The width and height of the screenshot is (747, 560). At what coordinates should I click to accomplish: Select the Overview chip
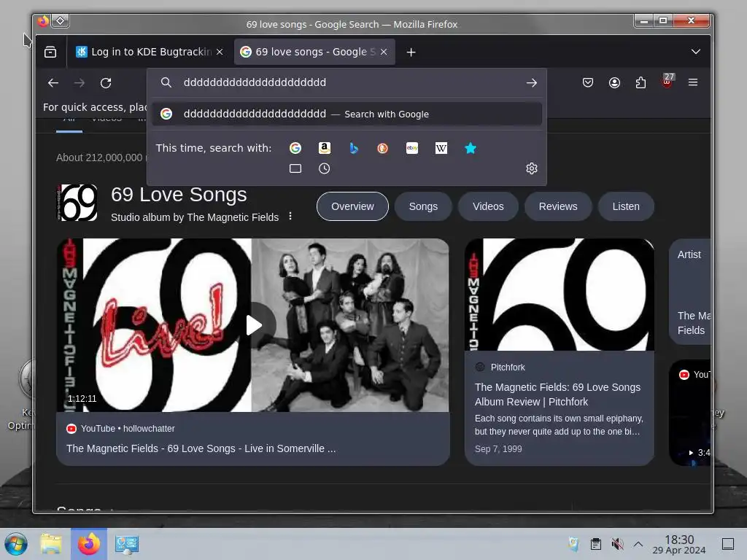pos(352,206)
